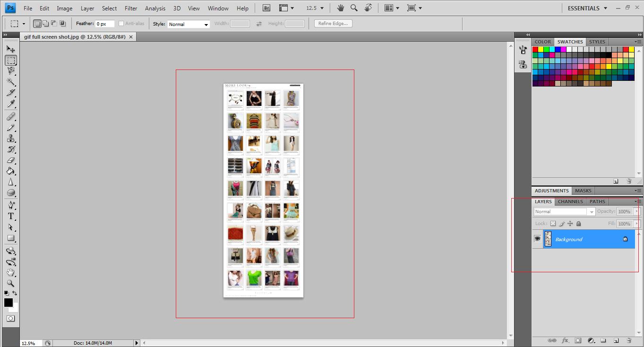Select the Magic Wand tool
This screenshot has height=347, width=644.
11,82
